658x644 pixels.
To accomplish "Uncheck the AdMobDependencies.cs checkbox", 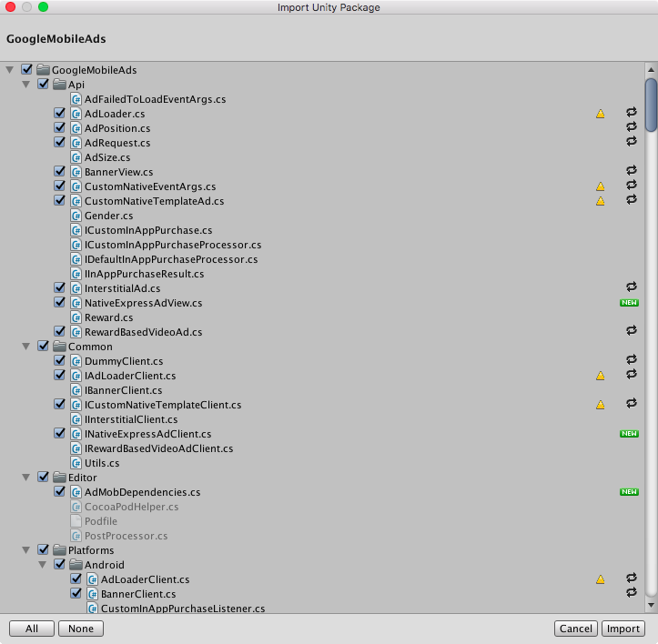I will (59, 491).
